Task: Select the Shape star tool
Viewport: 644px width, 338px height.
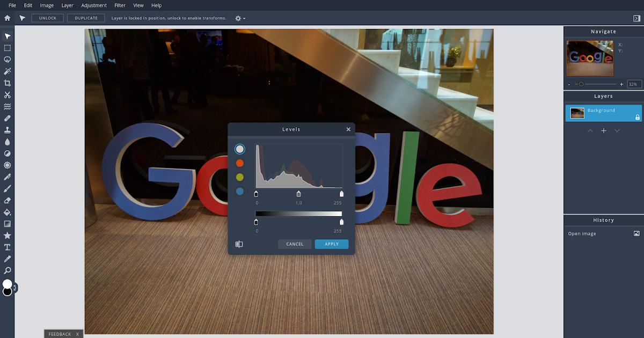Action: 8,236
